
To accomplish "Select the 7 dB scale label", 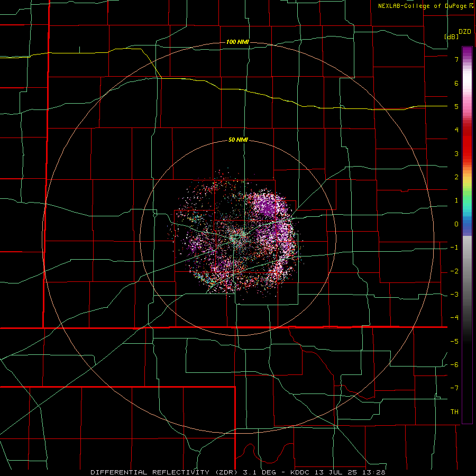I will pyautogui.click(x=456, y=59).
